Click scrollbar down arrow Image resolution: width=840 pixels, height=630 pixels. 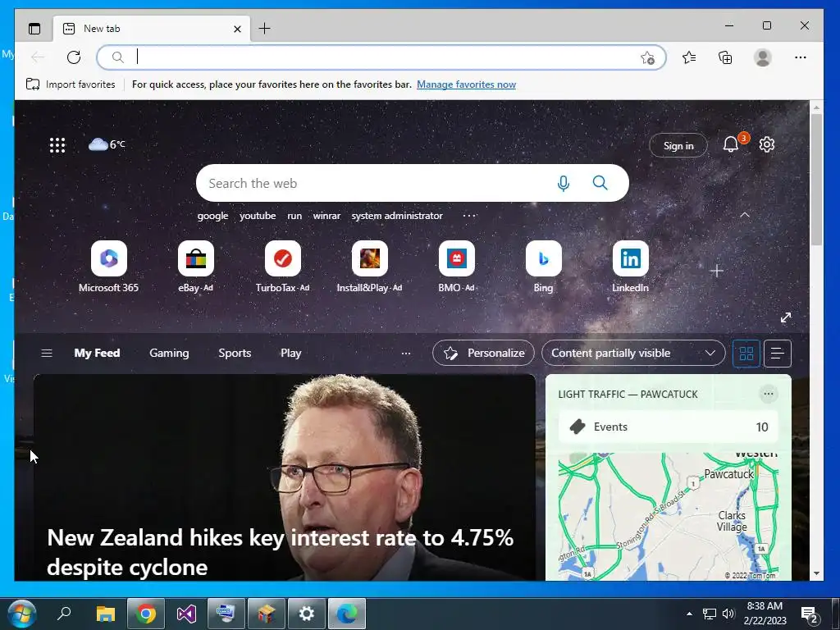pos(816,573)
